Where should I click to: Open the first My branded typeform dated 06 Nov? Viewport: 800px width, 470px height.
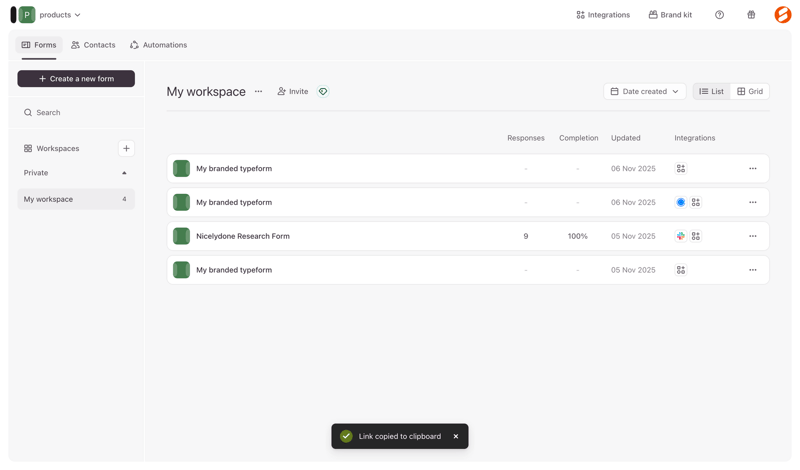(x=468, y=168)
